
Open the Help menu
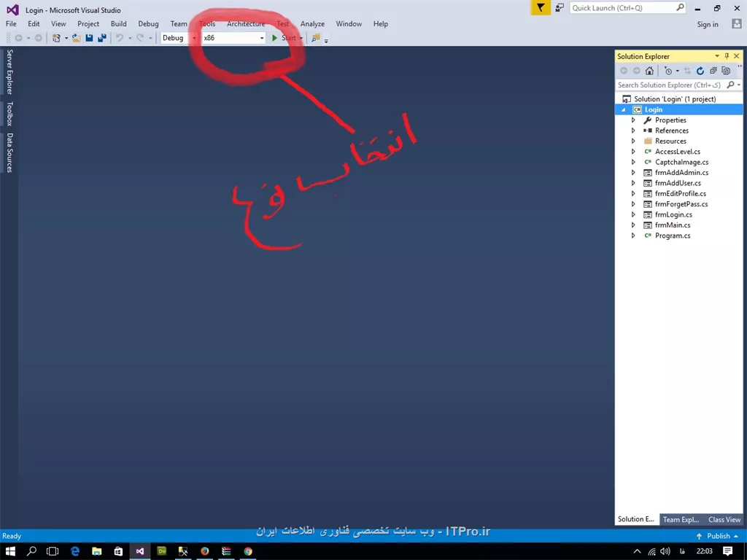(x=381, y=24)
